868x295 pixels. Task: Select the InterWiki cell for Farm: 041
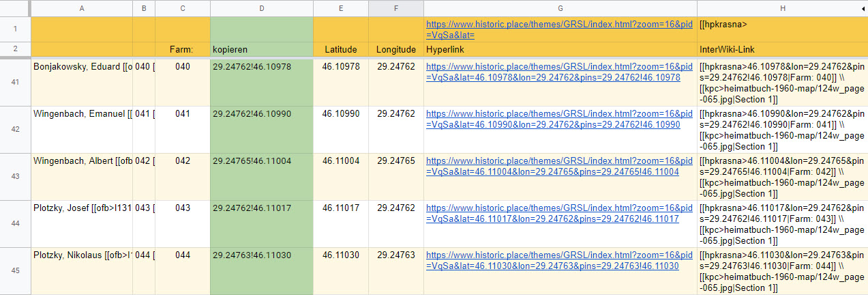(782, 130)
